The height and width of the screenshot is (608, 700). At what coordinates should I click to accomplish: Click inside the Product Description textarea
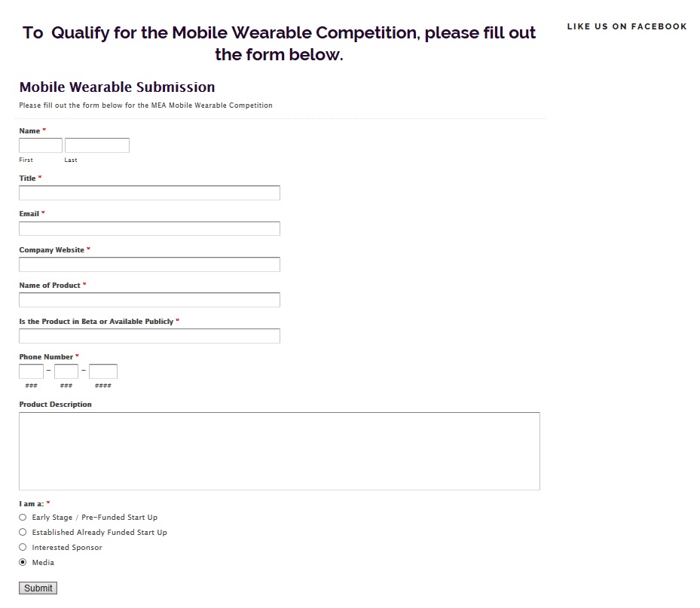point(280,451)
